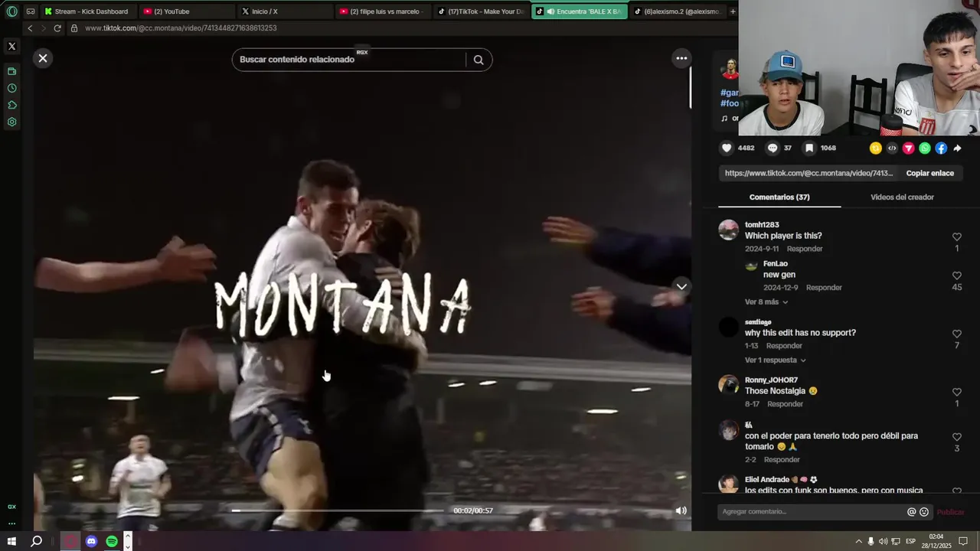The width and height of the screenshot is (980, 551).
Task: Switch to the alexismo.2 TikTok tab
Action: pyautogui.click(x=677, y=11)
